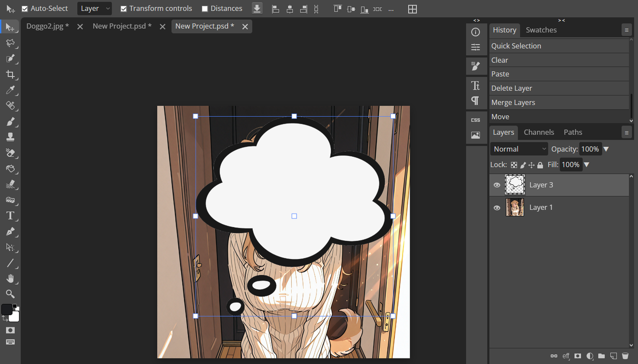Show more align options (three dots)
This screenshot has height=364, width=638.
click(390, 9)
